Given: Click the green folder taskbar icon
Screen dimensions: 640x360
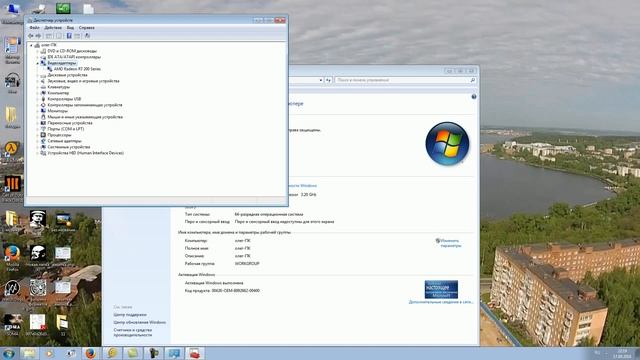Looking at the screenshot, I should click(x=132, y=353).
